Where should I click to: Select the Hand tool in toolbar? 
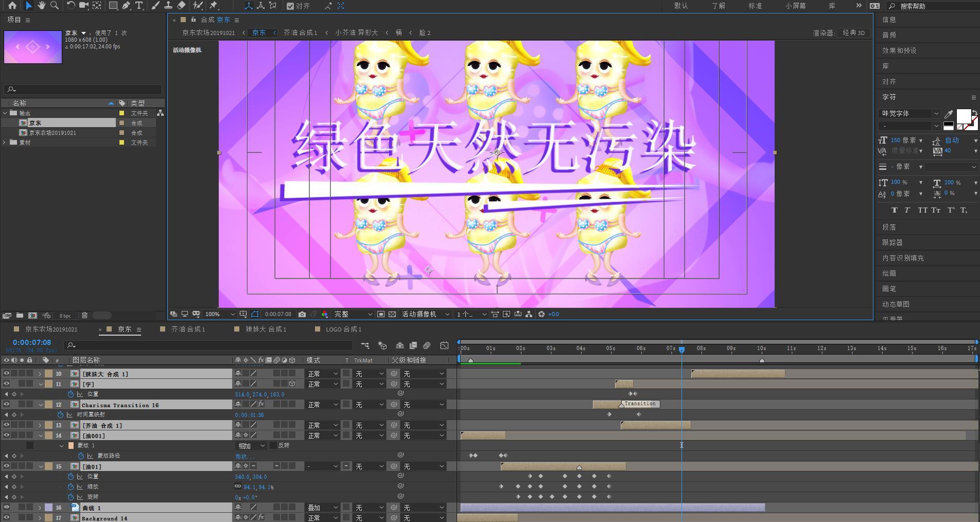41,6
